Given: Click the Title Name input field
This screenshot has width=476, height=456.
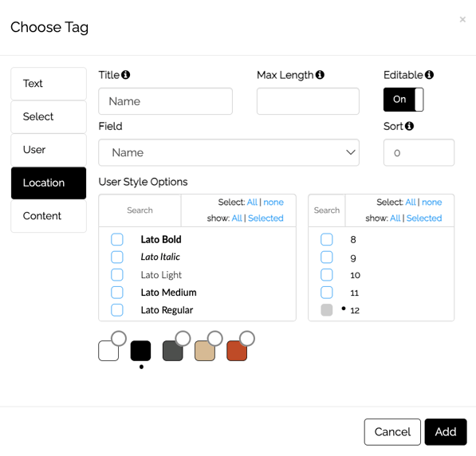Looking at the screenshot, I should (x=166, y=101).
